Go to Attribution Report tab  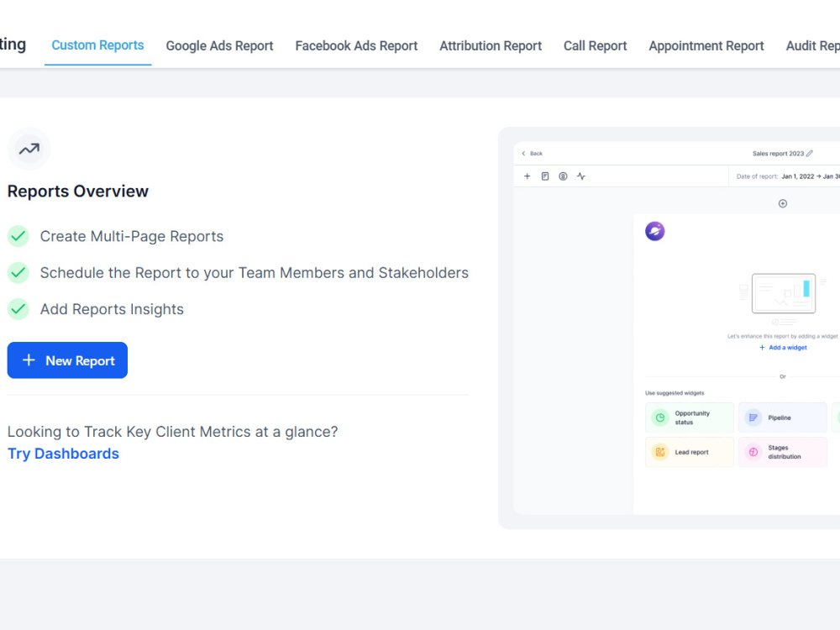pos(491,46)
